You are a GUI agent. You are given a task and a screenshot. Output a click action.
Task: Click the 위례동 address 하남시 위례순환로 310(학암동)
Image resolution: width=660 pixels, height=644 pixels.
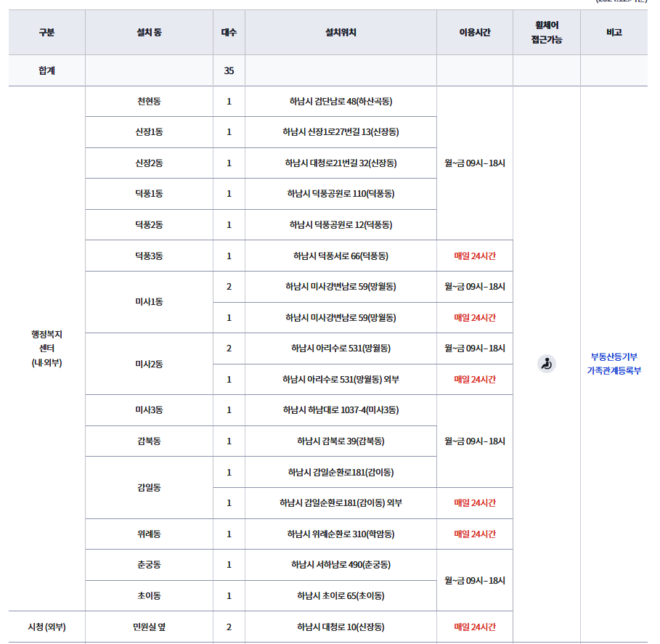tap(341, 533)
